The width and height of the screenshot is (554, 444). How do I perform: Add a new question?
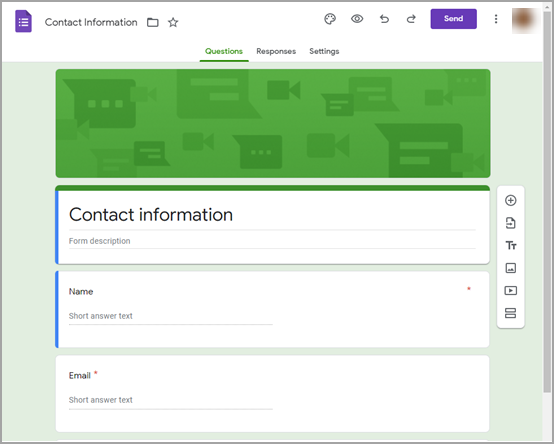tap(511, 200)
